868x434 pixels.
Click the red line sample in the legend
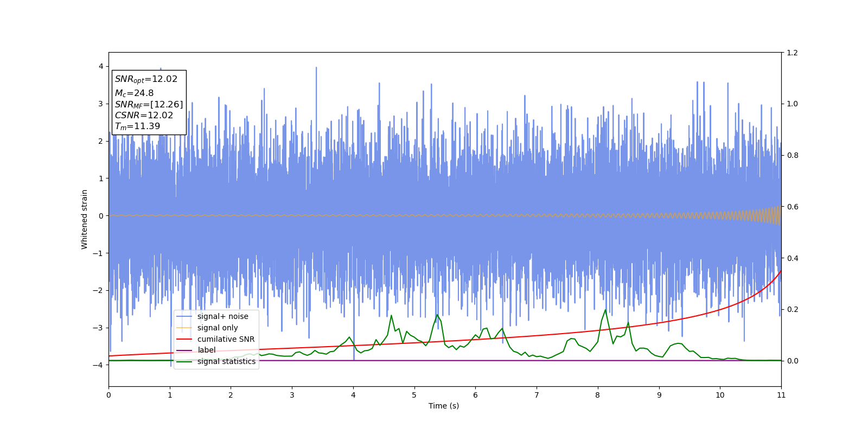click(184, 339)
